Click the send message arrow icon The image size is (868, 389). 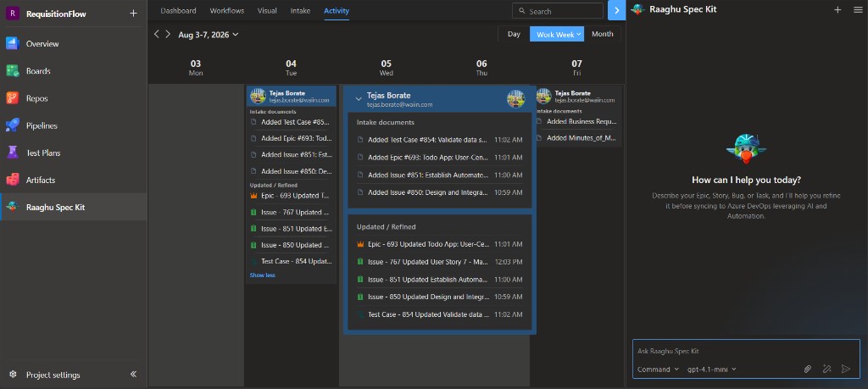(x=846, y=369)
